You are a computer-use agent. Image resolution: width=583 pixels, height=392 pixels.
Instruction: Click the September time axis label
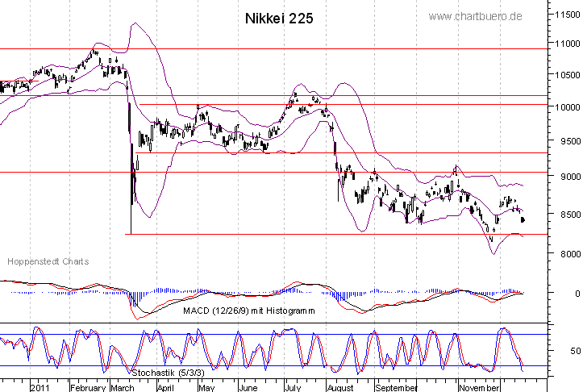click(396, 387)
